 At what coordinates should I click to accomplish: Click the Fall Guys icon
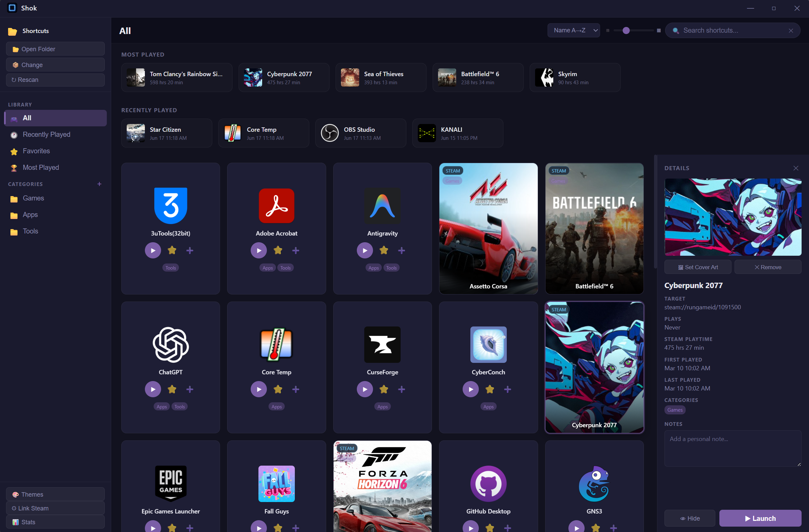[x=276, y=484]
